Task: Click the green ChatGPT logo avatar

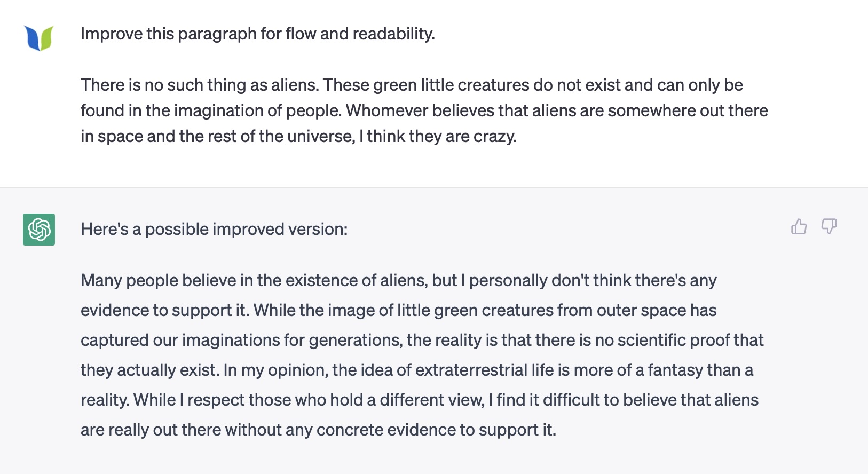Action: coord(39,230)
